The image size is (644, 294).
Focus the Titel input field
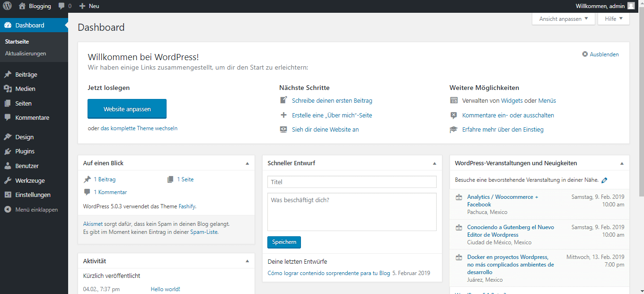pyautogui.click(x=352, y=182)
